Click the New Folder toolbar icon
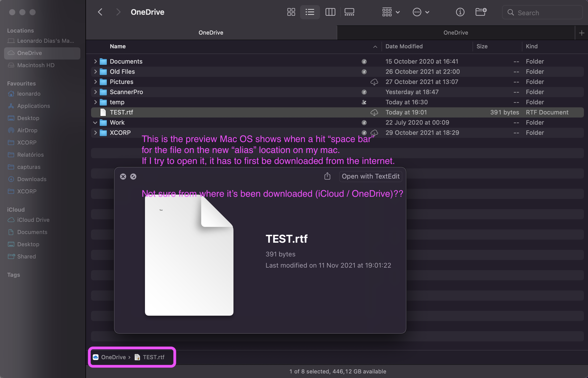The image size is (588, 378). pyautogui.click(x=481, y=12)
